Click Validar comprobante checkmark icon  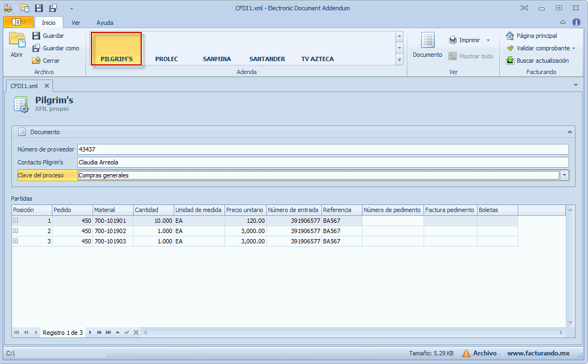(510, 48)
